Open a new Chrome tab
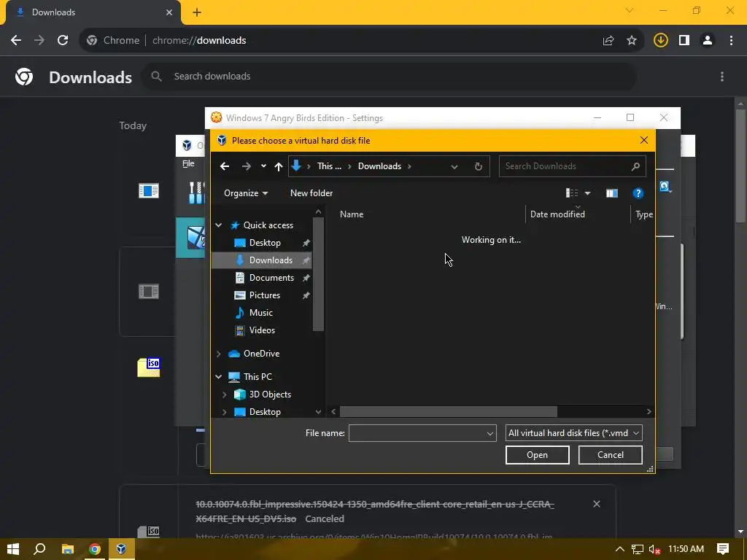Viewport: 747px width, 560px height. (x=197, y=12)
